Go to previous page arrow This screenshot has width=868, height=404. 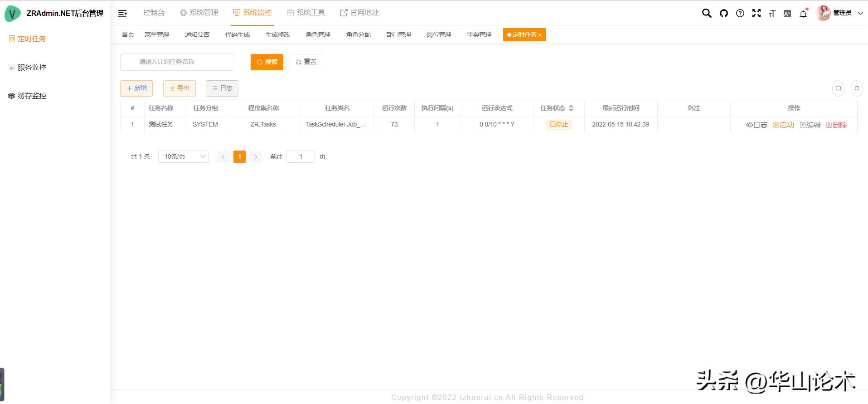(223, 157)
